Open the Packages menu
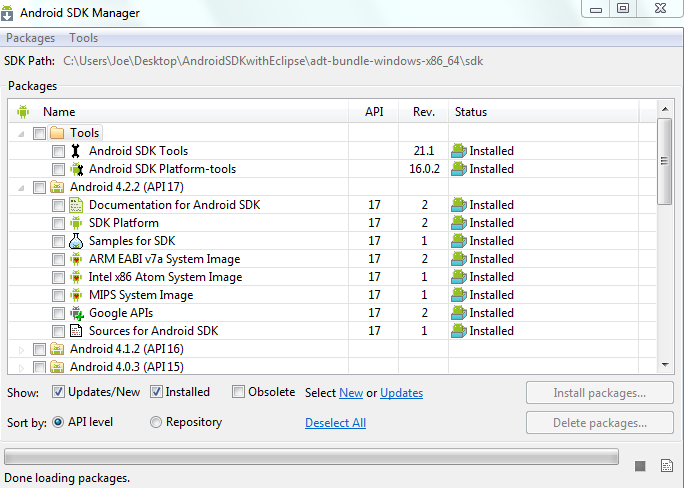The width and height of the screenshot is (684, 488). [x=30, y=38]
